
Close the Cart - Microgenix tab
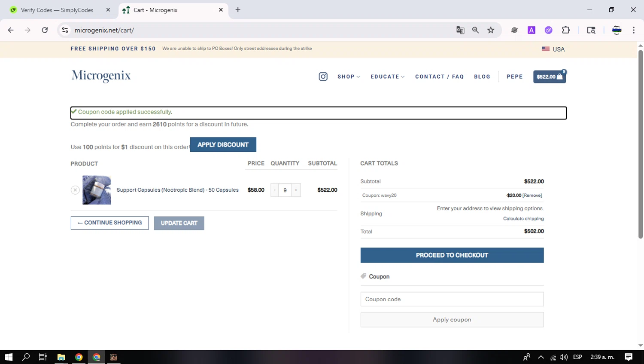[221, 10]
